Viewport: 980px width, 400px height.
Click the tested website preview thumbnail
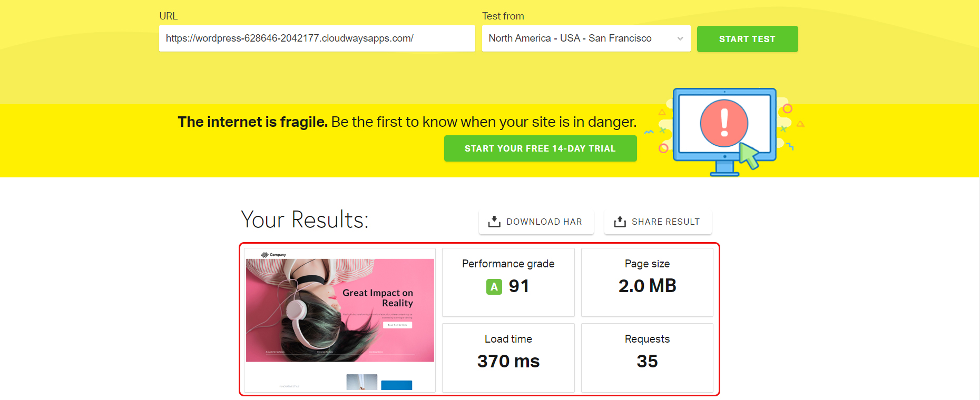point(340,320)
